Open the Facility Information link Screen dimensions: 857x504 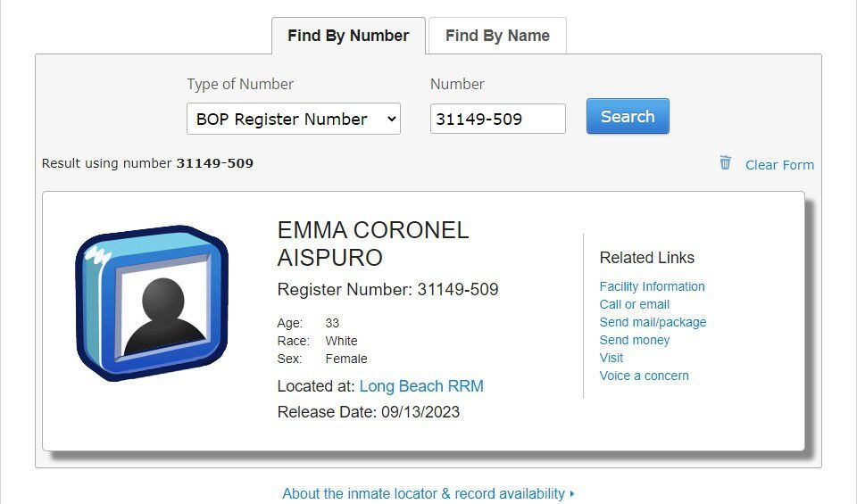(652, 286)
